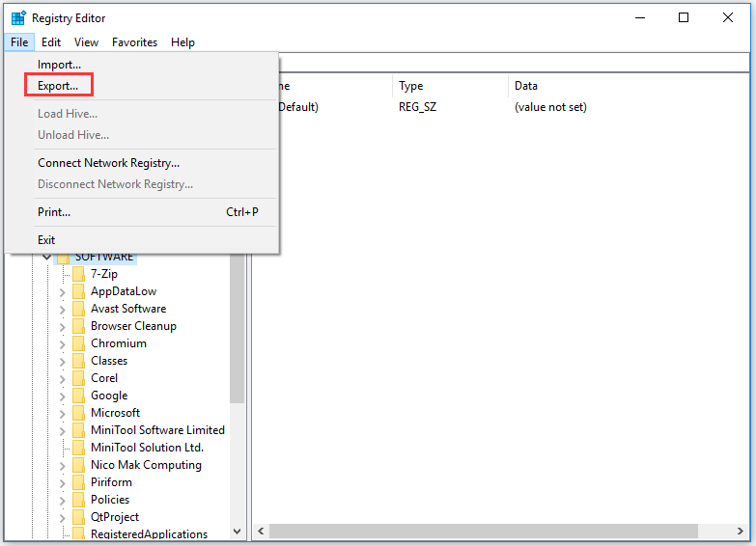This screenshot has height=546, width=756.
Task: Click the QtProject folder icon
Action: [x=78, y=517]
